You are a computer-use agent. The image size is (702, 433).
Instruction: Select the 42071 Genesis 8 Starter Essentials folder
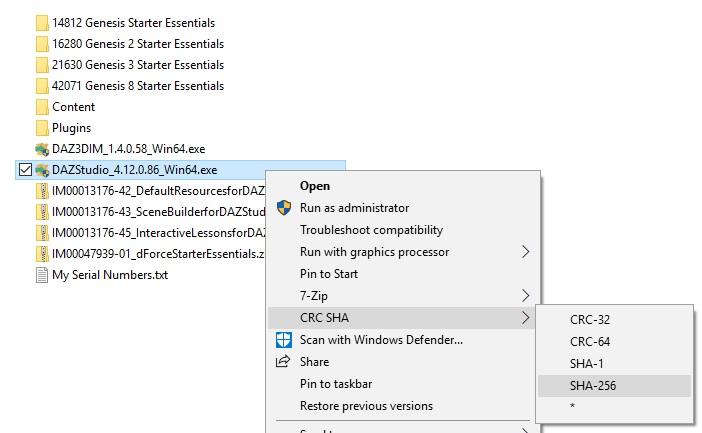pyautogui.click(x=137, y=86)
